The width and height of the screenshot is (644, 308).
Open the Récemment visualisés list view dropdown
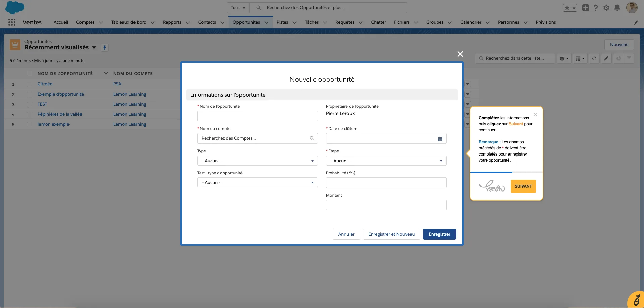pyautogui.click(x=94, y=48)
